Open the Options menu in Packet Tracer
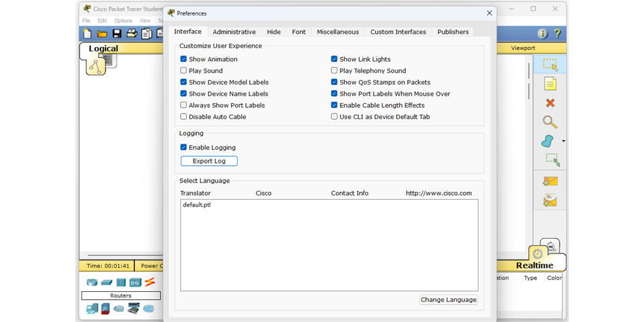The image size is (644, 322). 123,20
